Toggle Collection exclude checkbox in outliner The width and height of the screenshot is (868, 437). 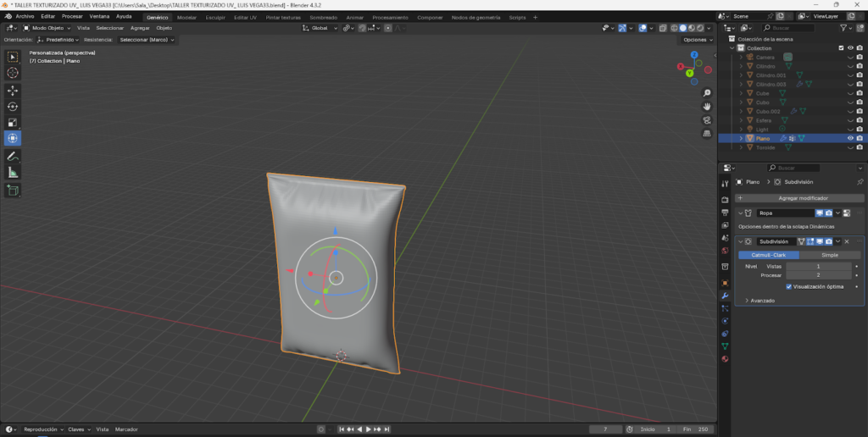(x=842, y=48)
